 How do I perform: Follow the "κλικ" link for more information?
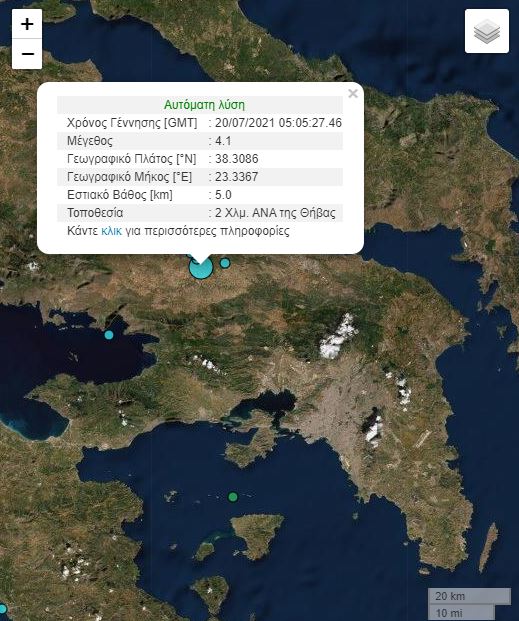pyautogui.click(x=111, y=230)
